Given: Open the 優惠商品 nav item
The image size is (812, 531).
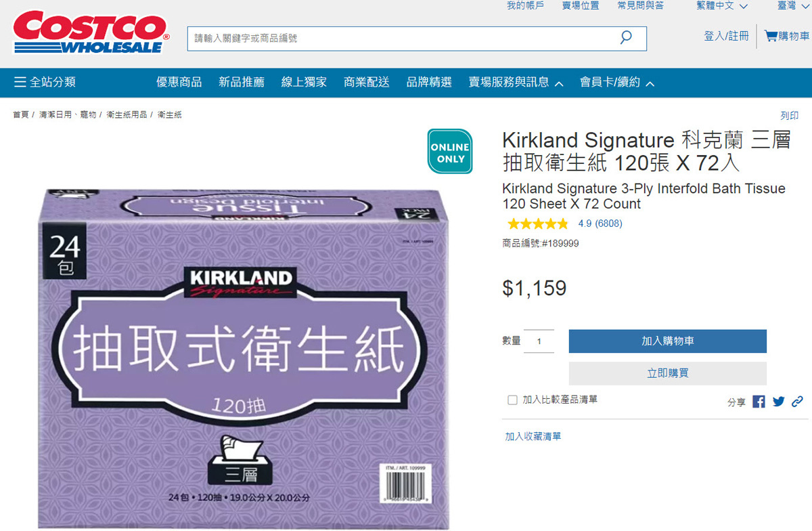Looking at the screenshot, I should 179,83.
